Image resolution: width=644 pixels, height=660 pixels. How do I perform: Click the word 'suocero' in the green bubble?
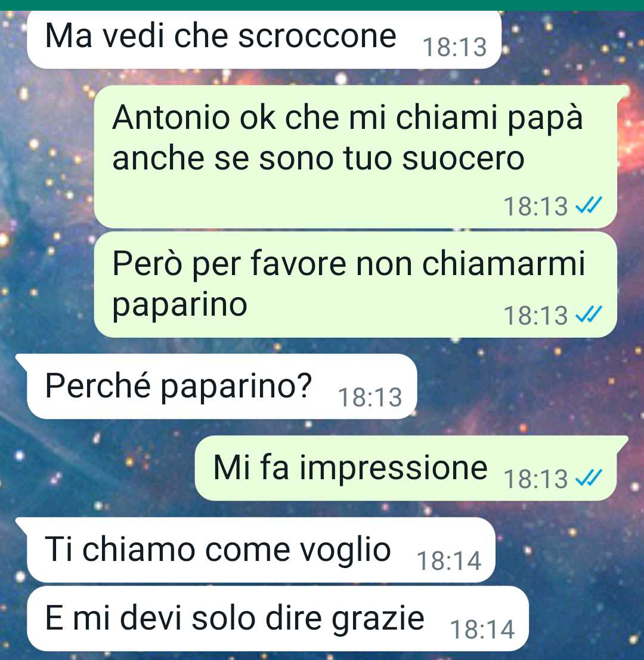(x=463, y=159)
